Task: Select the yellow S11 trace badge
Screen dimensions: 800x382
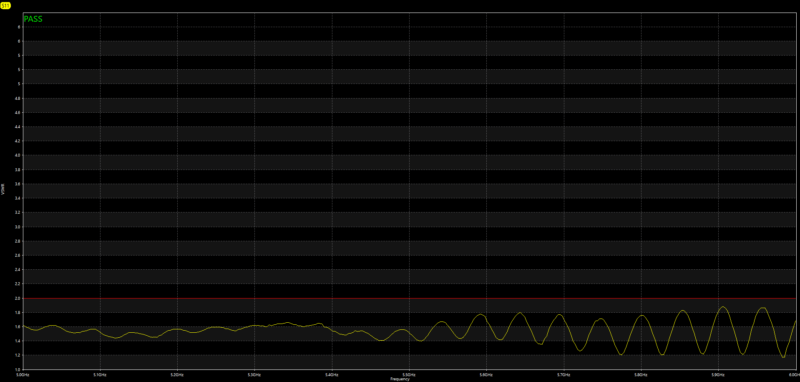Action: click(x=6, y=5)
